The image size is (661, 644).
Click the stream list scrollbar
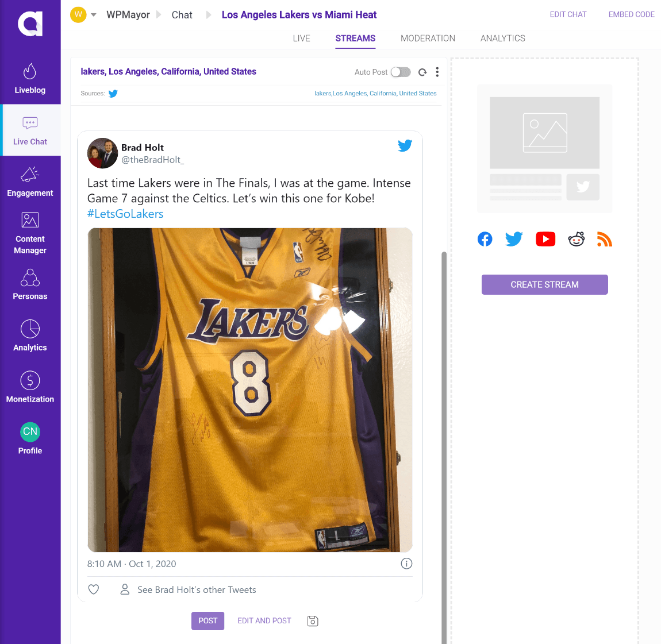click(x=444, y=448)
